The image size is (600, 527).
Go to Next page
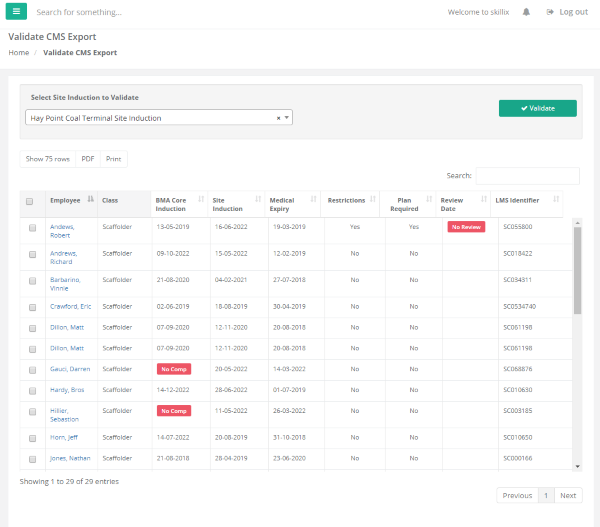click(x=568, y=495)
